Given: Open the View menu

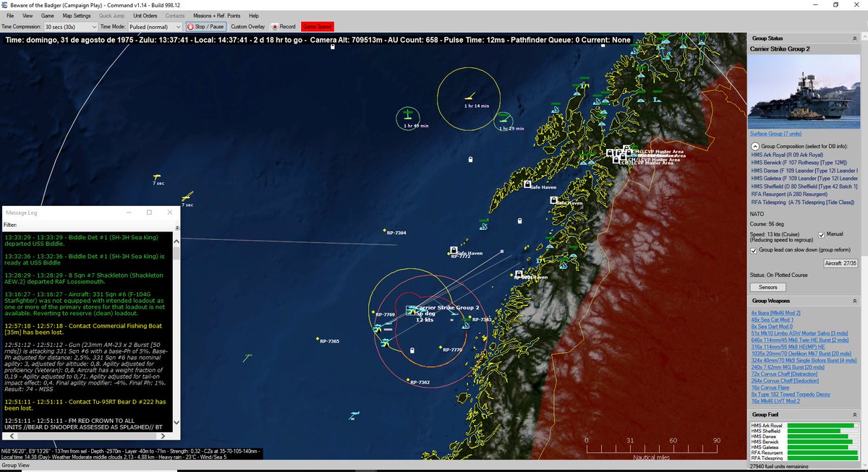Looking at the screenshot, I should (27, 15).
